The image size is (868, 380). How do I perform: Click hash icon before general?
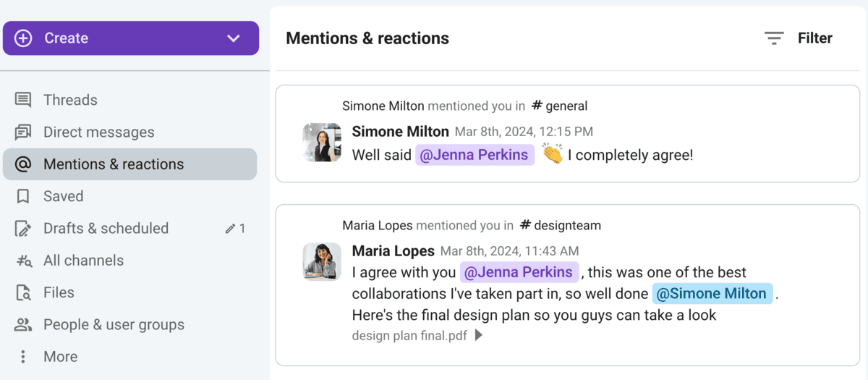[x=537, y=106]
